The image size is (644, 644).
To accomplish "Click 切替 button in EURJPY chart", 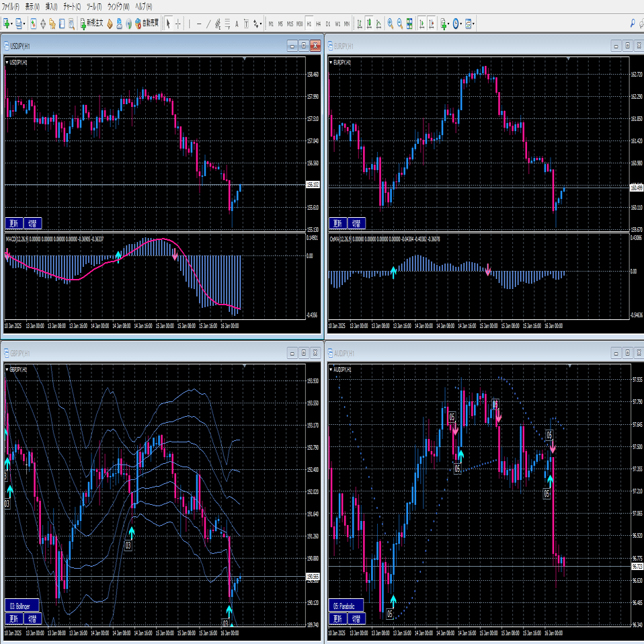I will point(356,223).
